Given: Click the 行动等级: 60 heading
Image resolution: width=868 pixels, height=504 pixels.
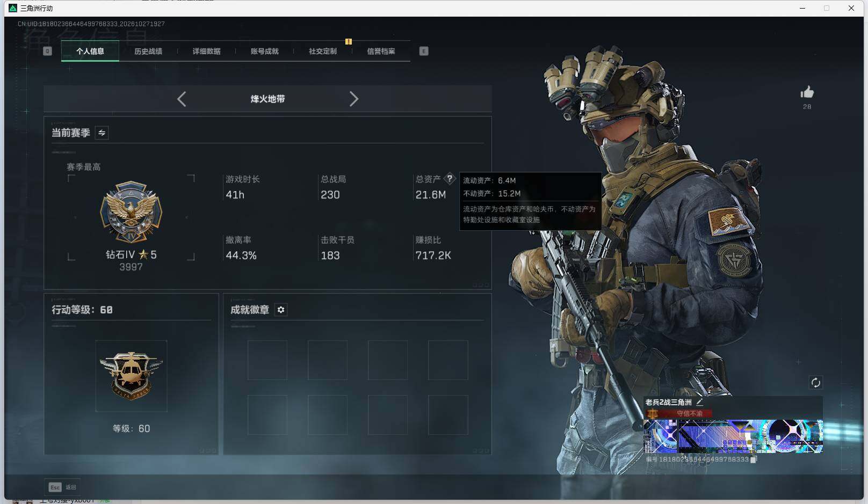Looking at the screenshot, I should [82, 310].
